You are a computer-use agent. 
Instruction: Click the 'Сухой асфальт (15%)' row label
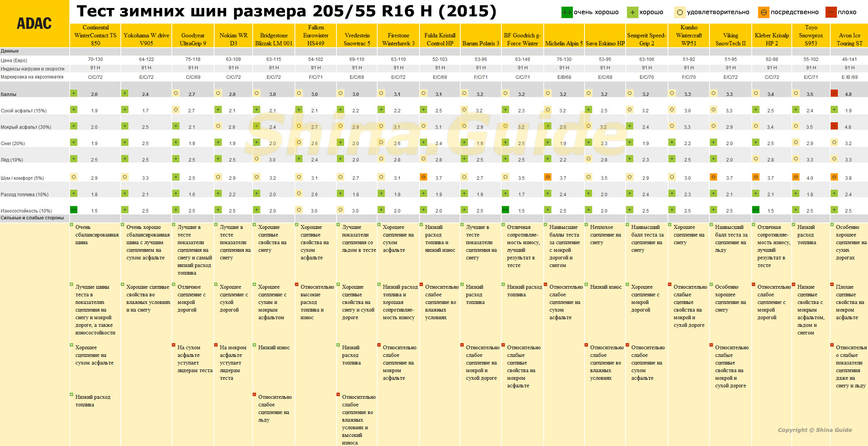[x=24, y=111]
